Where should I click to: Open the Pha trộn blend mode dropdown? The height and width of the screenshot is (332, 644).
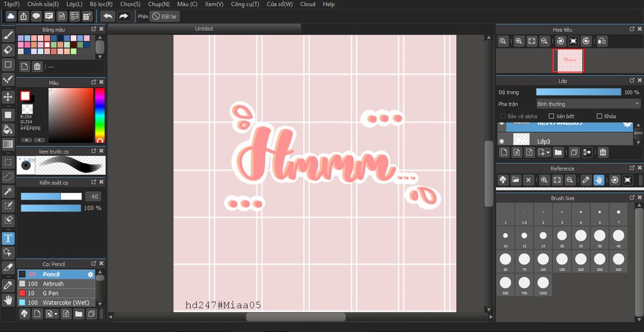589,104
